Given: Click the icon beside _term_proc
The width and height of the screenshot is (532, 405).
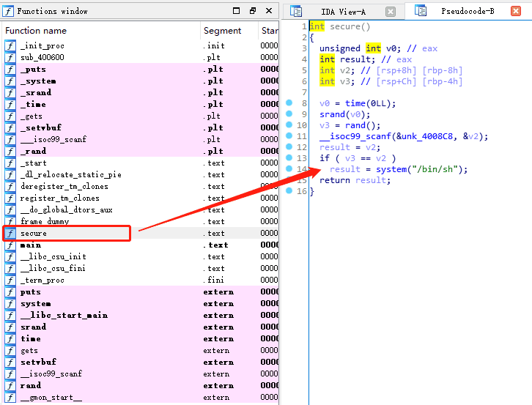Looking at the screenshot, I should (10, 280).
